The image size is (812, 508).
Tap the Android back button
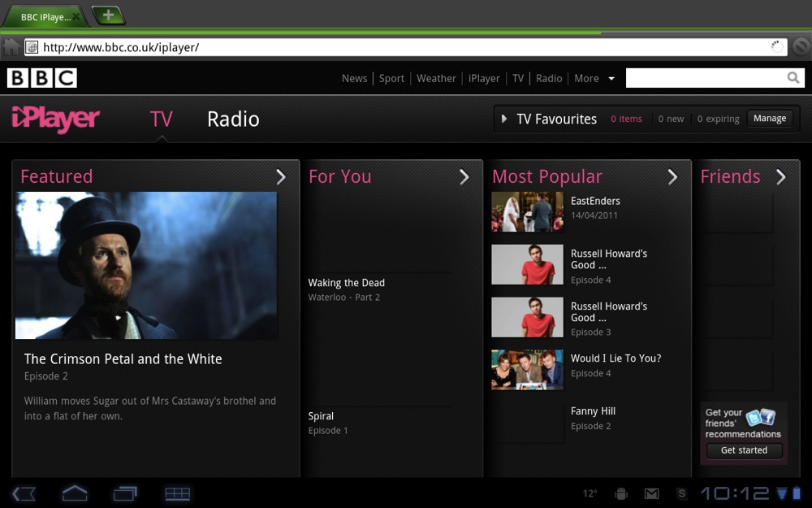(x=24, y=493)
